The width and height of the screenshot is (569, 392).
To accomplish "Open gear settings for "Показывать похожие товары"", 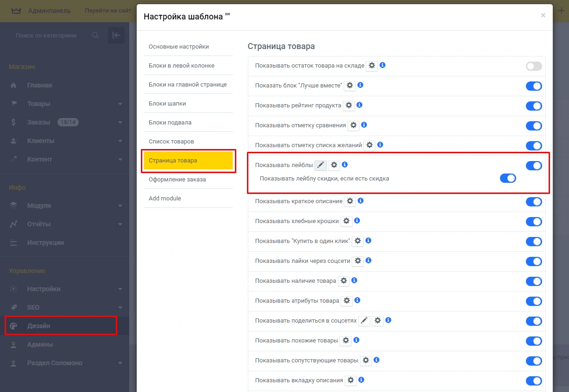I will (x=346, y=341).
